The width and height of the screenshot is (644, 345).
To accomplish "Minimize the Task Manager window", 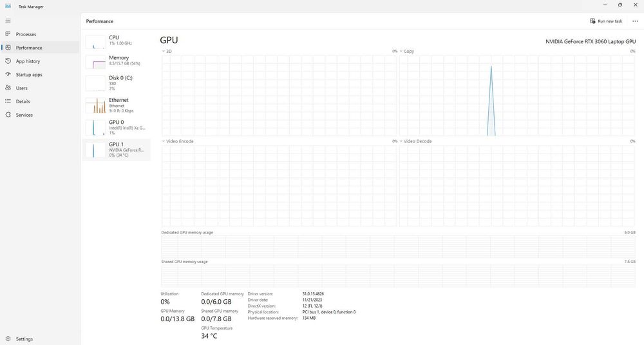I will click(x=605, y=5).
